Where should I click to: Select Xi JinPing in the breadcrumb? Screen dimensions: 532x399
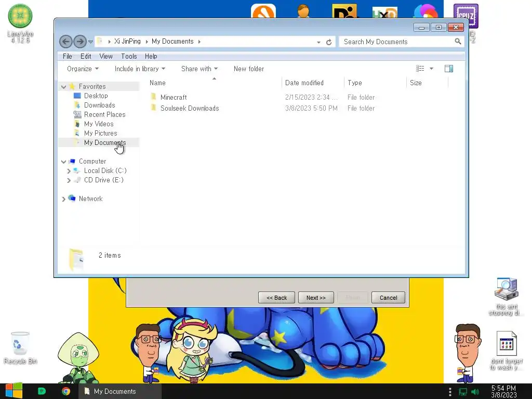[127, 42]
